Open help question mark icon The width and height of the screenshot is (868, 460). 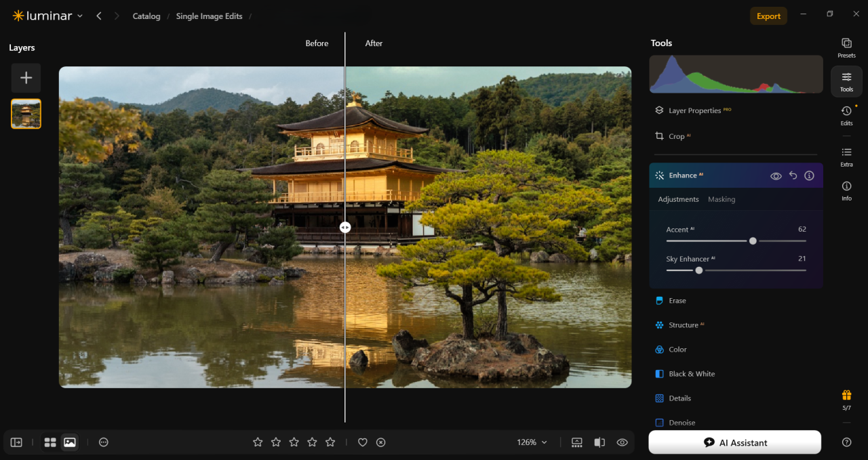[x=846, y=442]
